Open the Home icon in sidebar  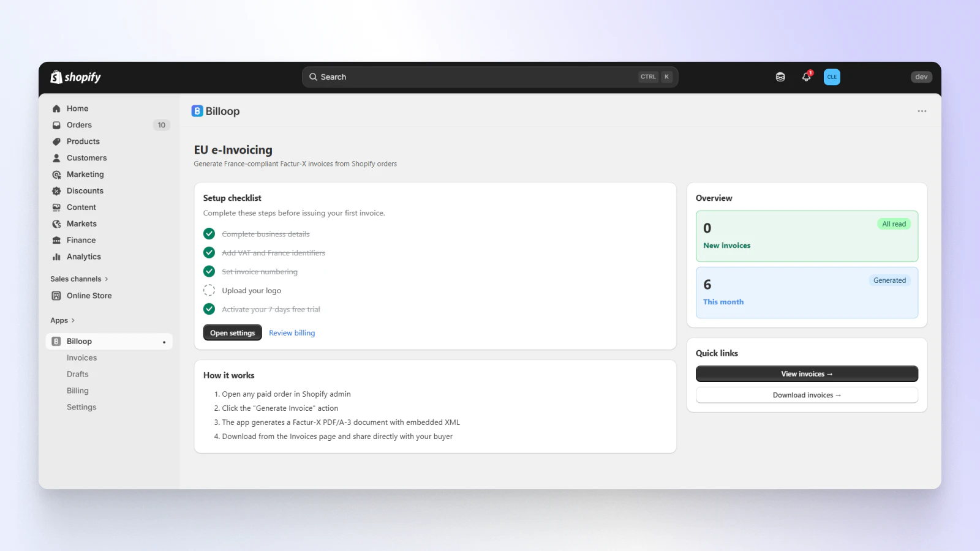tap(56, 108)
